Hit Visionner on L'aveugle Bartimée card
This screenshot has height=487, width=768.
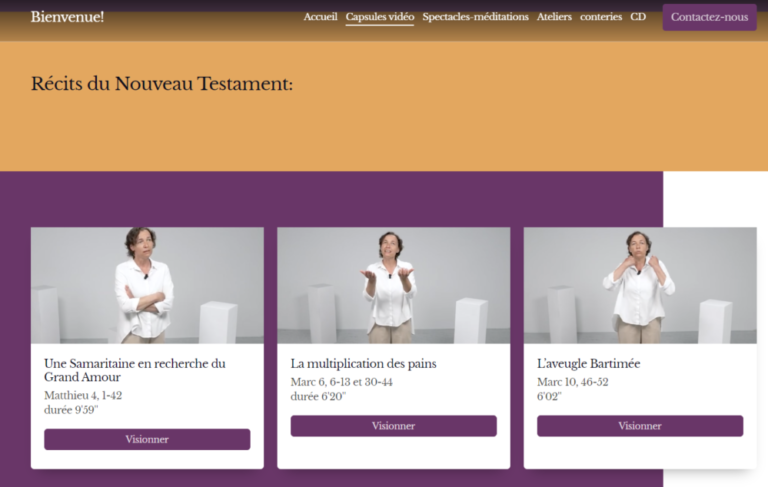point(640,426)
